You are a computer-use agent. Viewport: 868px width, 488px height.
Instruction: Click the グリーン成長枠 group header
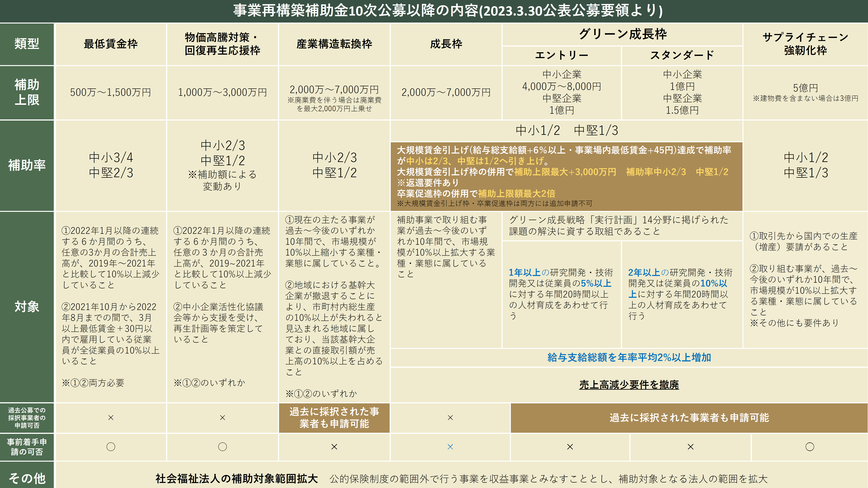[623, 34]
